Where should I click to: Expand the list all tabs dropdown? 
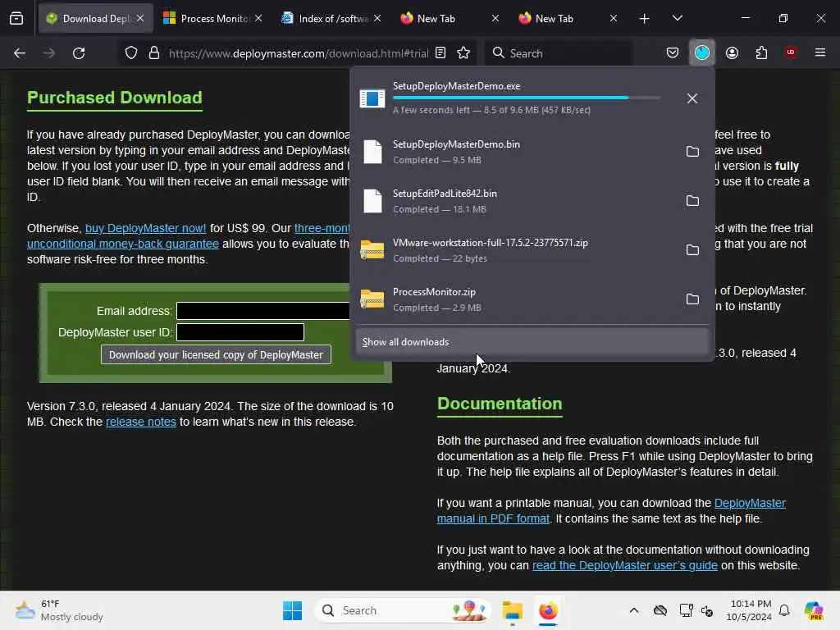pos(677,19)
